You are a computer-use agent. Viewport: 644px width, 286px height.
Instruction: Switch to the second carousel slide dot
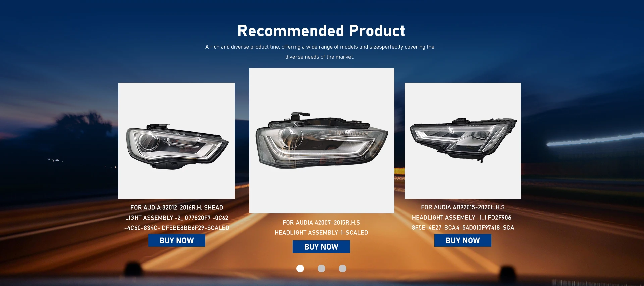pos(321,268)
